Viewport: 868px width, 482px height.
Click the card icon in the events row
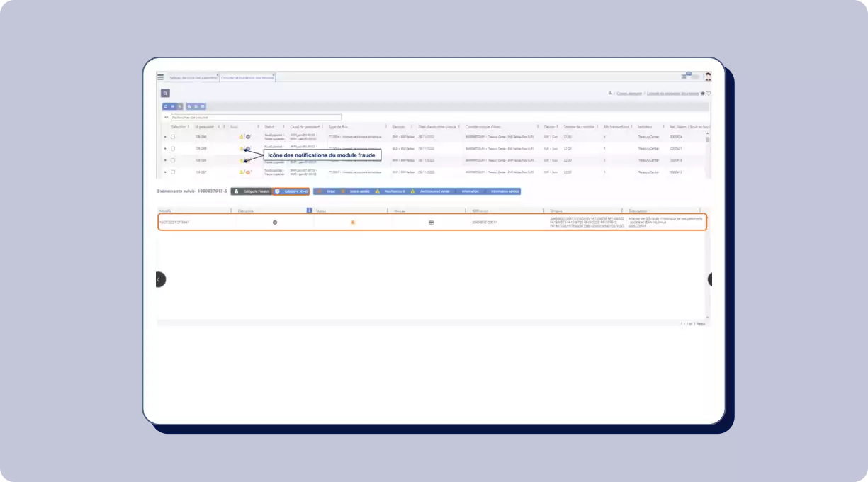[x=431, y=223]
